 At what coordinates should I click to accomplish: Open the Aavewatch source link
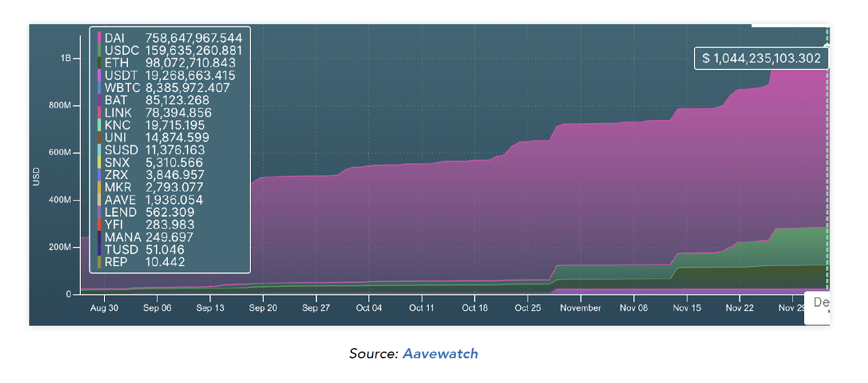point(440,354)
